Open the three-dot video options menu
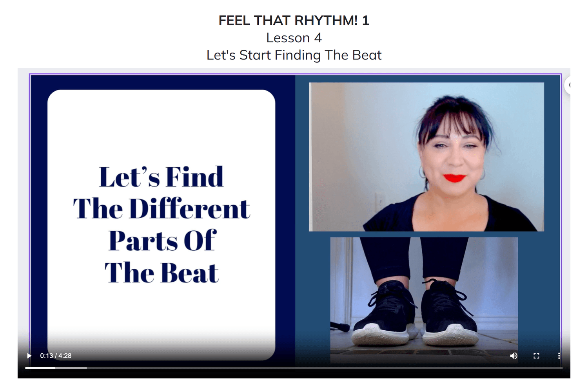Image resolution: width=588 pixels, height=389 pixels. (x=559, y=356)
